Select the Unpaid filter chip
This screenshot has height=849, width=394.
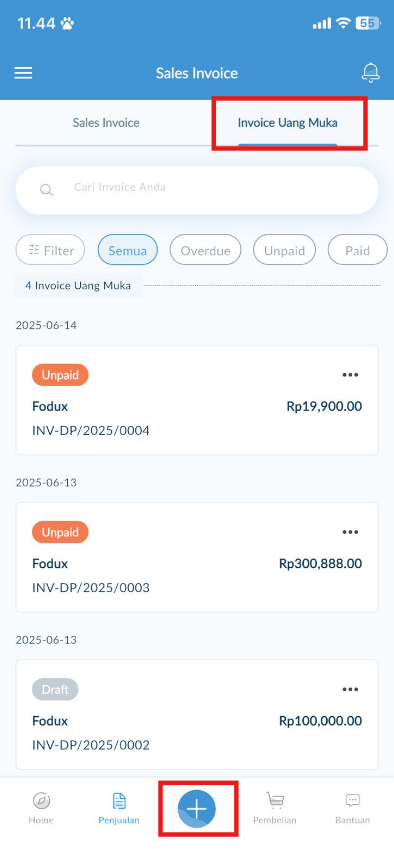click(285, 250)
